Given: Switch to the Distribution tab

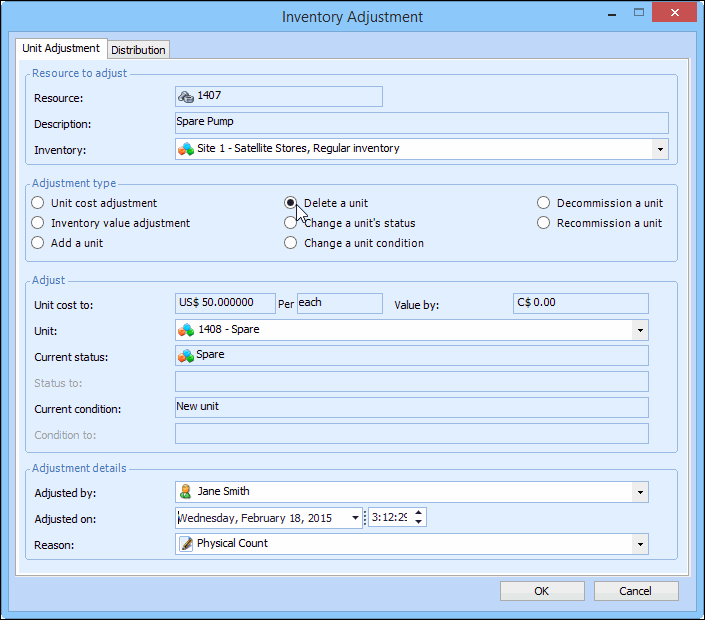Looking at the screenshot, I should [x=139, y=50].
